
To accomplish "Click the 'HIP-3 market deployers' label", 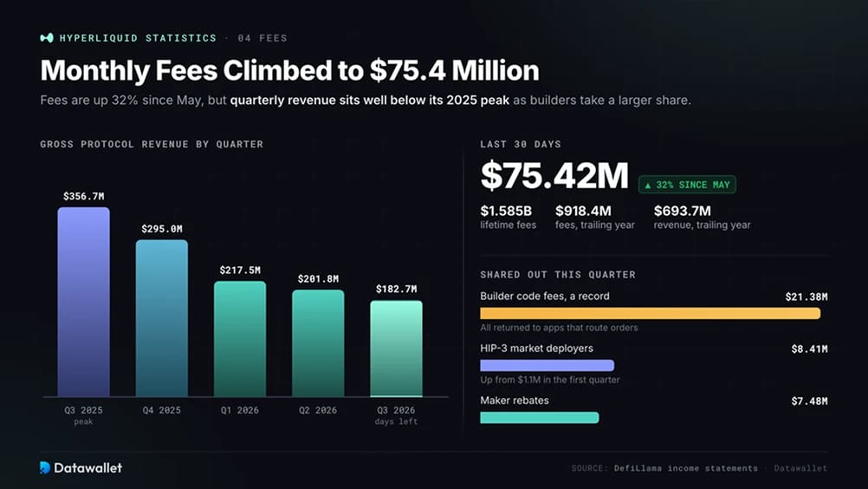I will [536, 349].
